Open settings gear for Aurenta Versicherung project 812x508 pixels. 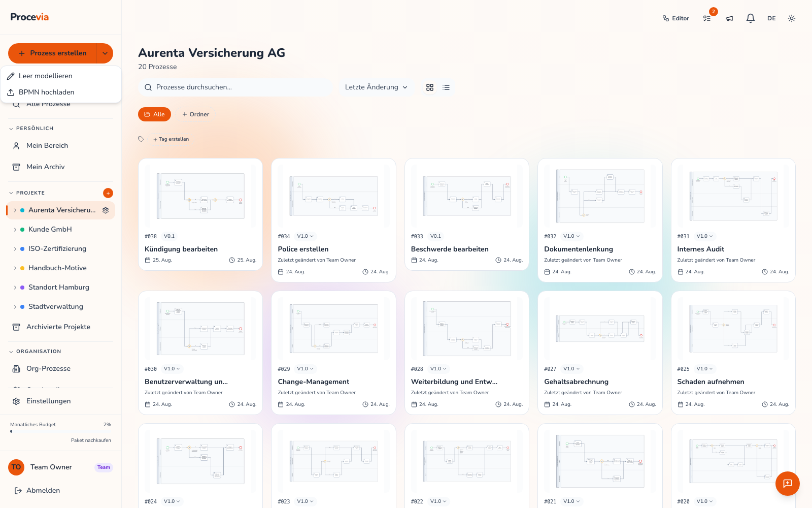click(106, 210)
